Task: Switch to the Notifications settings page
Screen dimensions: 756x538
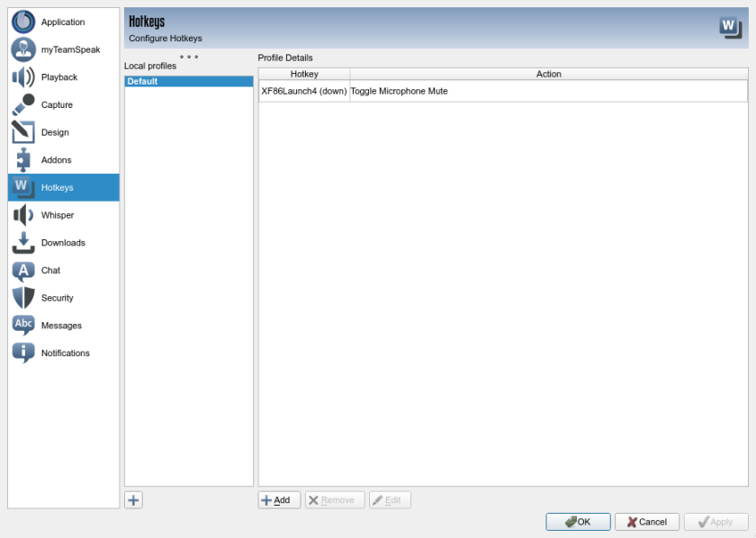Action: click(x=65, y=354)
